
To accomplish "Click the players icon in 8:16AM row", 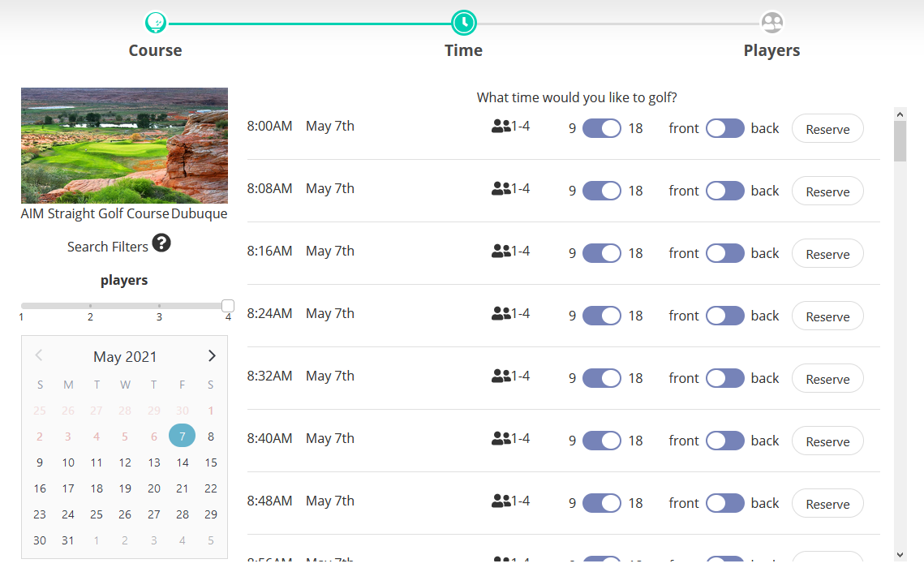I will pos(501,251).
